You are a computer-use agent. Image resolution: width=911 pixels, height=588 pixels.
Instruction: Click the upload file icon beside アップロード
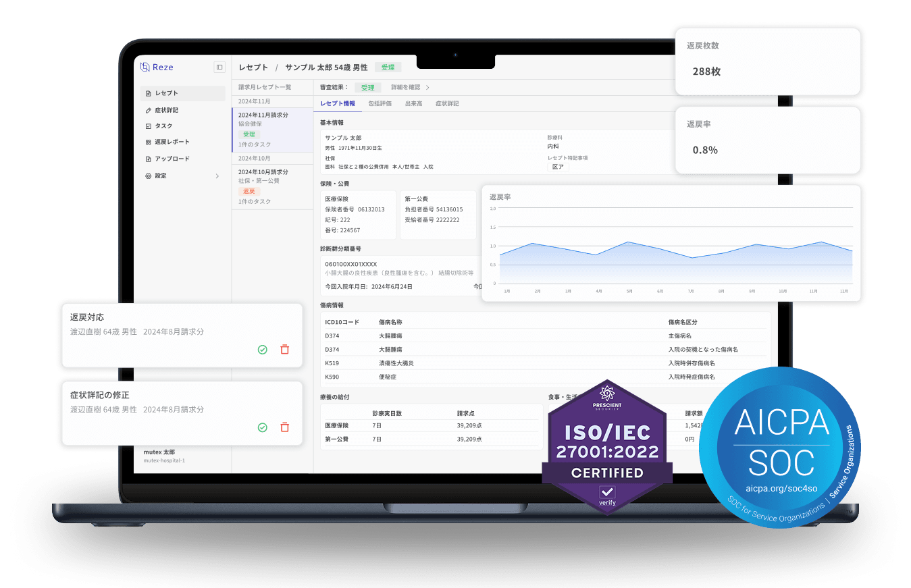click(149, 159)
